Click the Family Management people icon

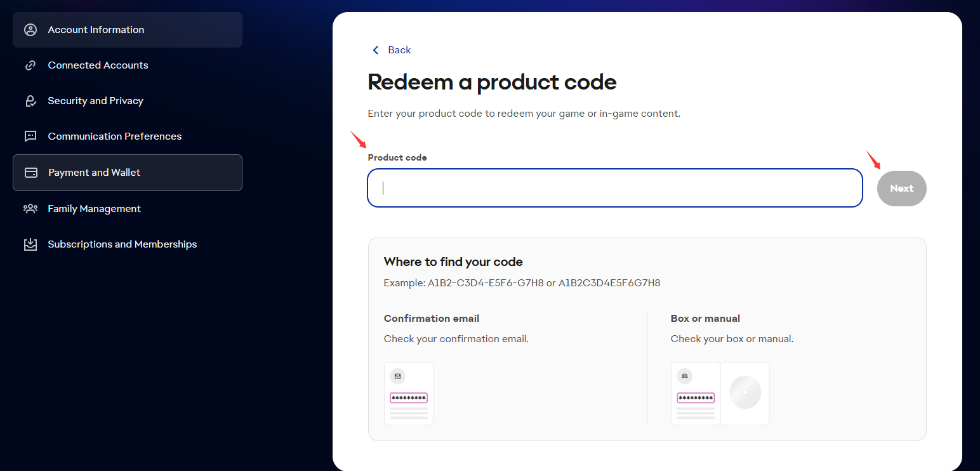(x=30, y=208)
